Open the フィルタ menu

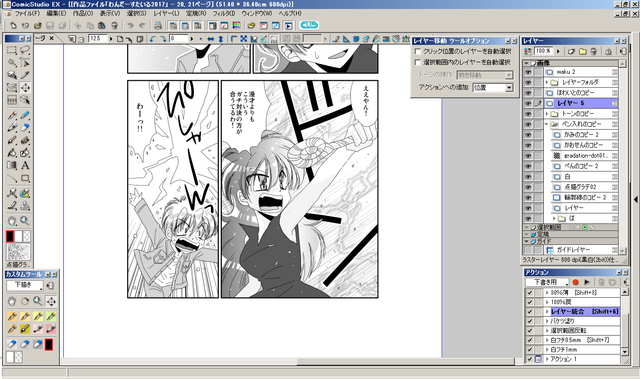click(x=224, y=13)
